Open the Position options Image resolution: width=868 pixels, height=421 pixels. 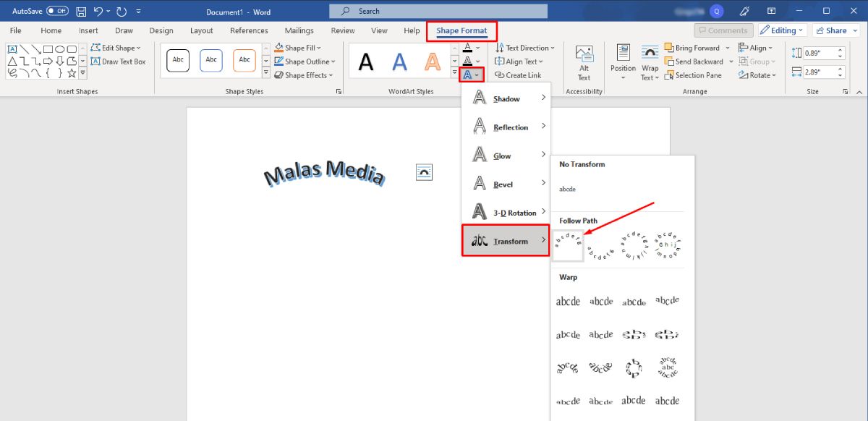[x=623, y=63]
